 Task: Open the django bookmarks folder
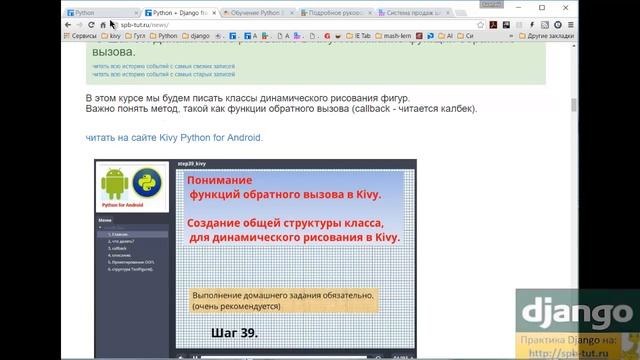(x=196, y=36)
